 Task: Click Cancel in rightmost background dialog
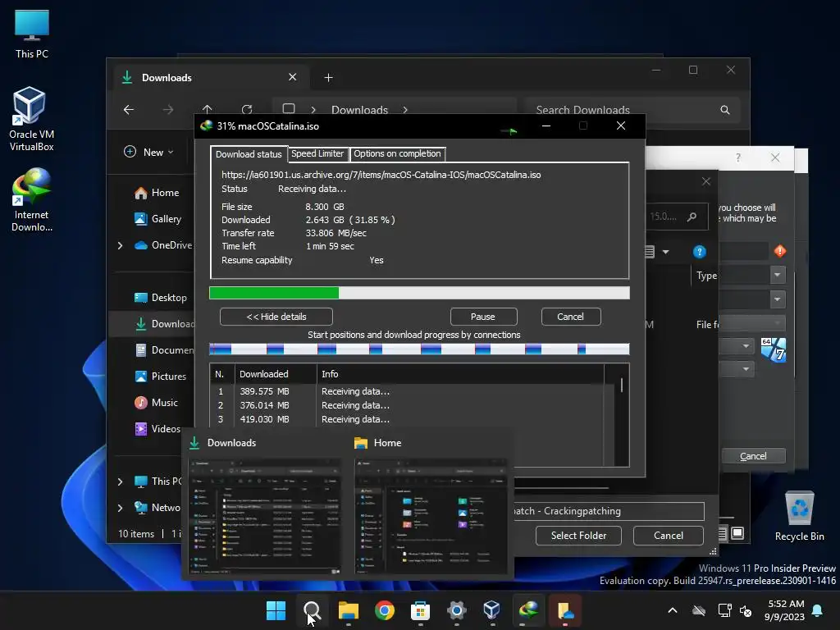[x=753, y=456]
